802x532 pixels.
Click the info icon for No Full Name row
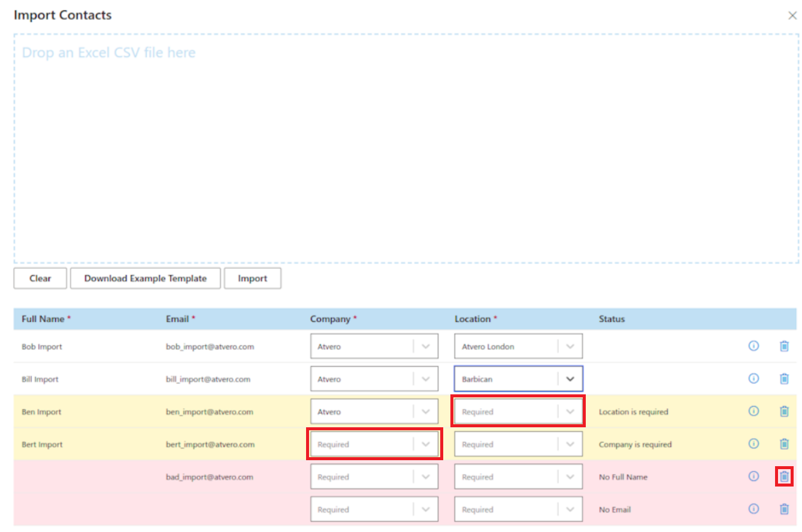point(753,476)
